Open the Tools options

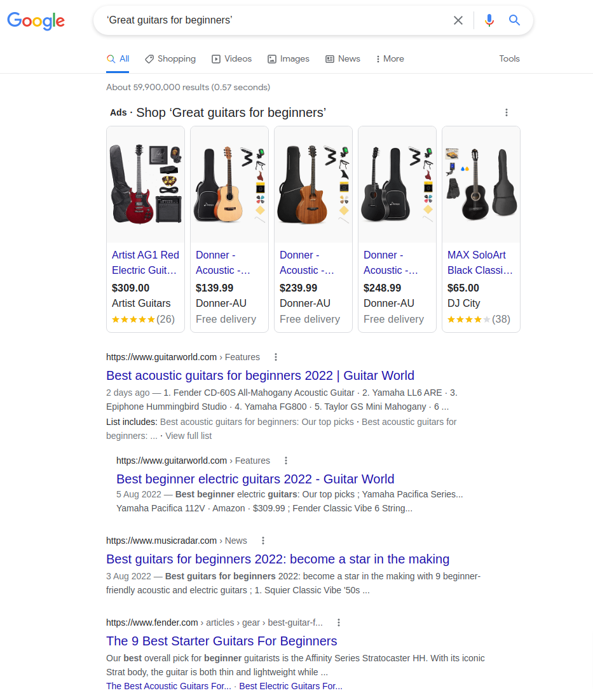pyautogui.click(x=509, y=58)
